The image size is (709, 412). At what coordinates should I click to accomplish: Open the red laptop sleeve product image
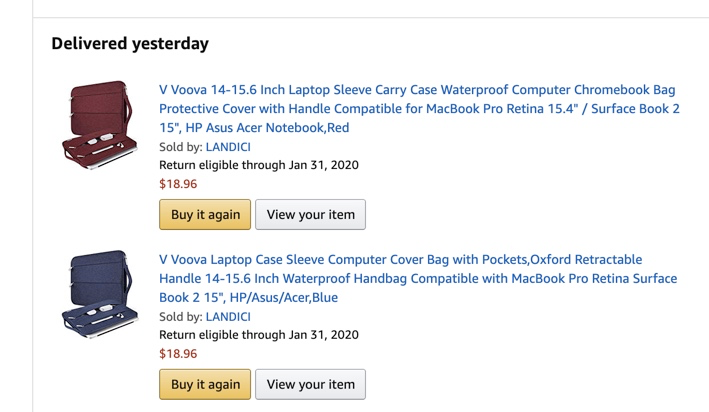[x=98, y=124]
